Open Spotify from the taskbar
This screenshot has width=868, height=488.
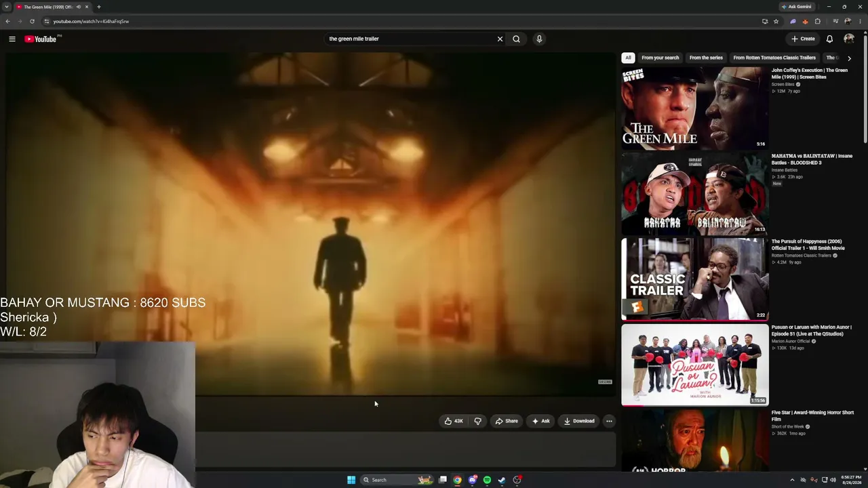pos(487,480)
